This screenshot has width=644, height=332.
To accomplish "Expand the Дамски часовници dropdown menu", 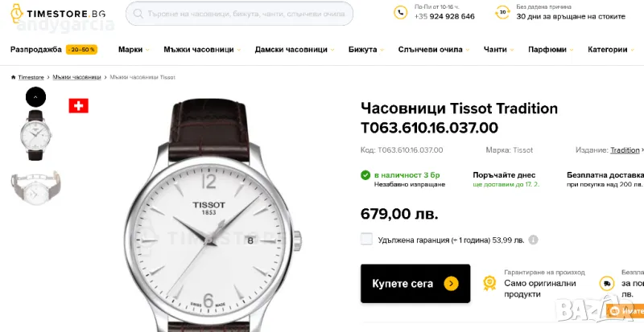I will 295,50.
